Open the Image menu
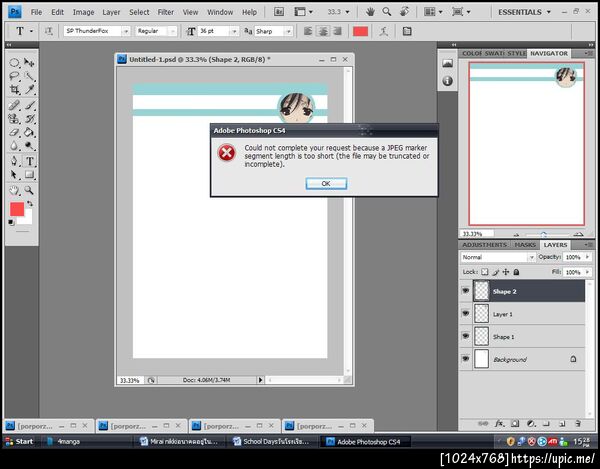This screenshot has height=469, width=600. [83, 12]
